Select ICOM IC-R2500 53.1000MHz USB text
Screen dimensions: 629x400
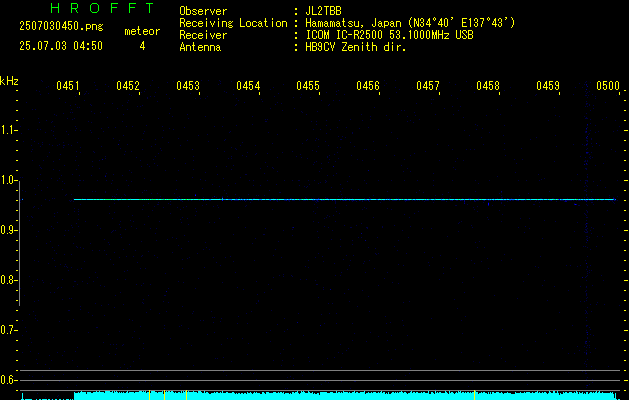390,35
